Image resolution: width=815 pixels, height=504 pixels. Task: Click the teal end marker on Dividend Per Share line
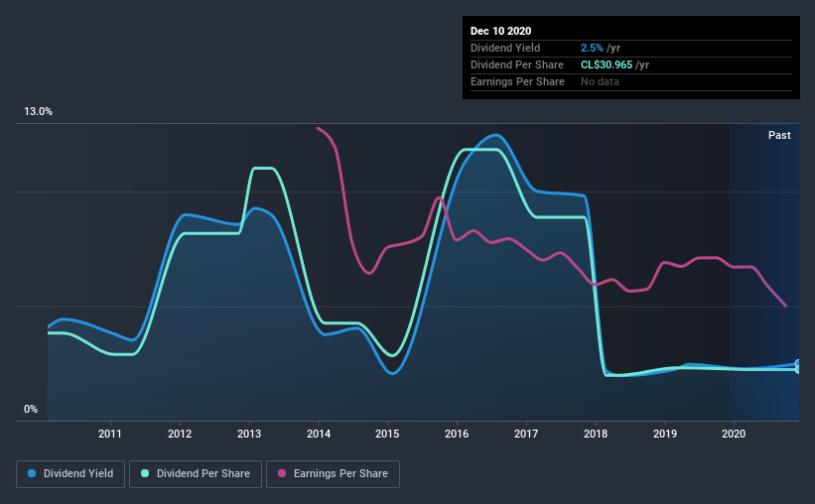tap(798, 369)
